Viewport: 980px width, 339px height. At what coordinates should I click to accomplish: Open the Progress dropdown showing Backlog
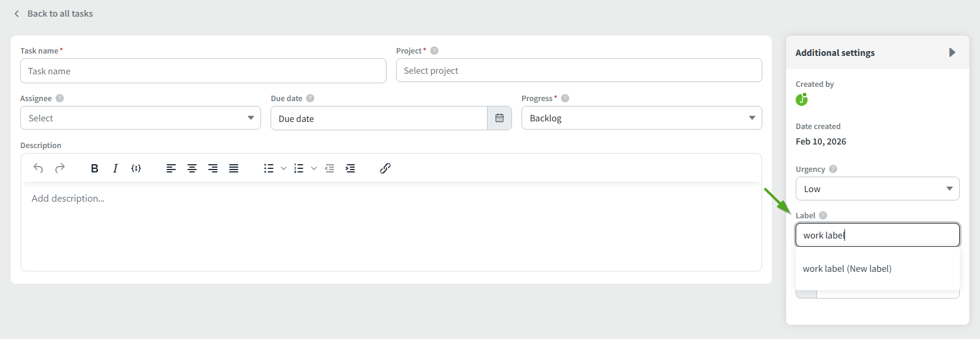[641, 118]
